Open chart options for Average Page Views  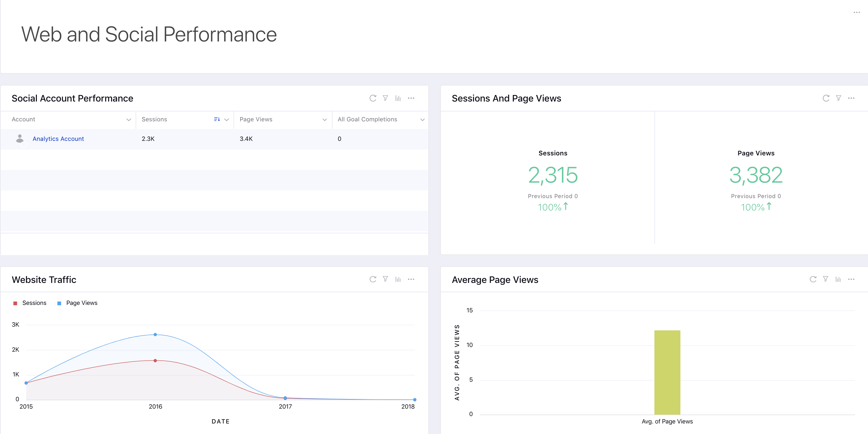(838, 279)
